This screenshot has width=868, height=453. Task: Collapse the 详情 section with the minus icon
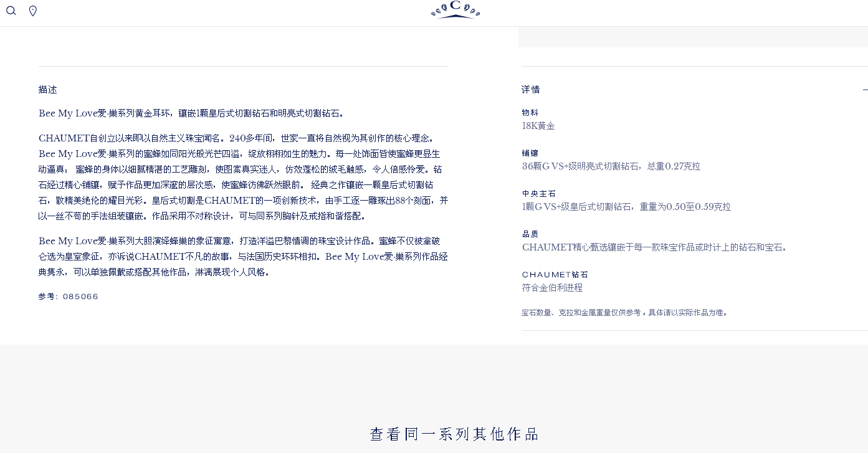coord(865,90)
